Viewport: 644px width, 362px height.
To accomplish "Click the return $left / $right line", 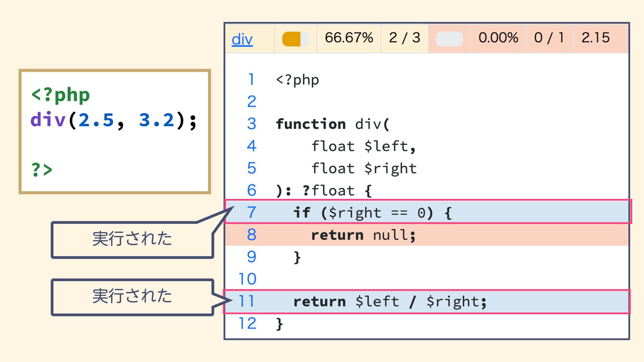I will pos(390,301).
